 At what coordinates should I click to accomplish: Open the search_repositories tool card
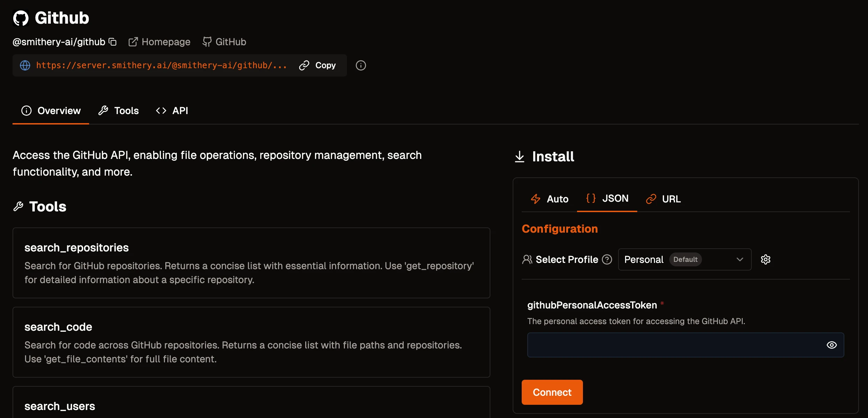(251, 263)
